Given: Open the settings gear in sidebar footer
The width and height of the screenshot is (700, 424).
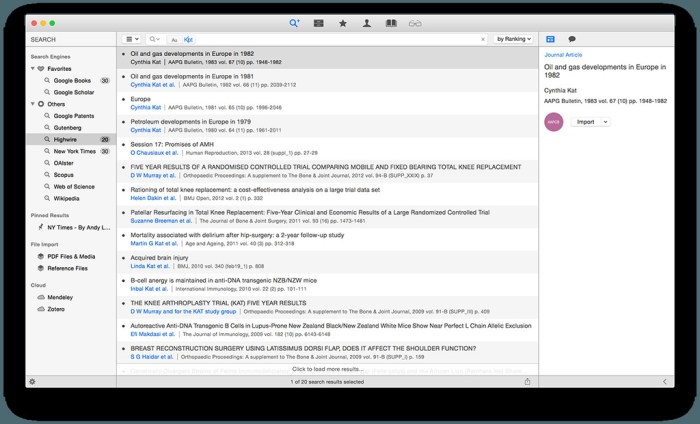Looking at the screenshot, I should 33,381.
